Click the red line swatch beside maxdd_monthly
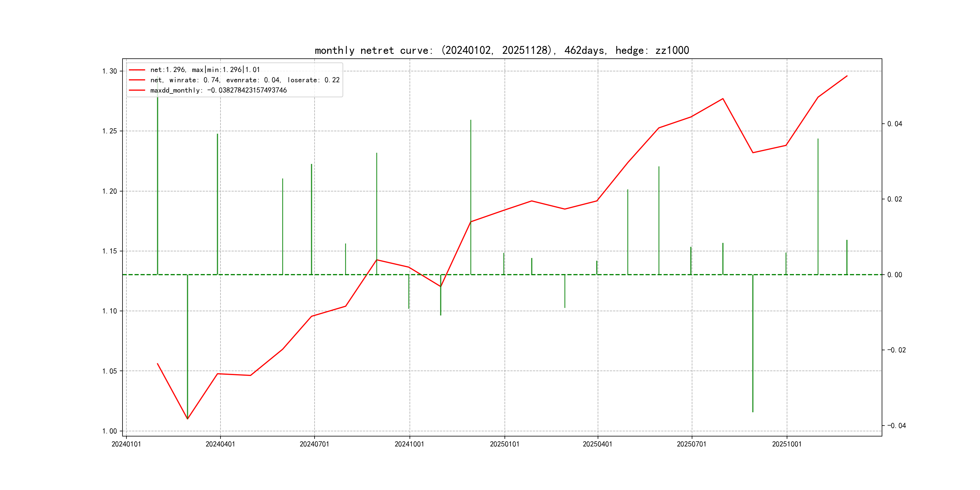The image size is (980, 490). click(137, 90)
